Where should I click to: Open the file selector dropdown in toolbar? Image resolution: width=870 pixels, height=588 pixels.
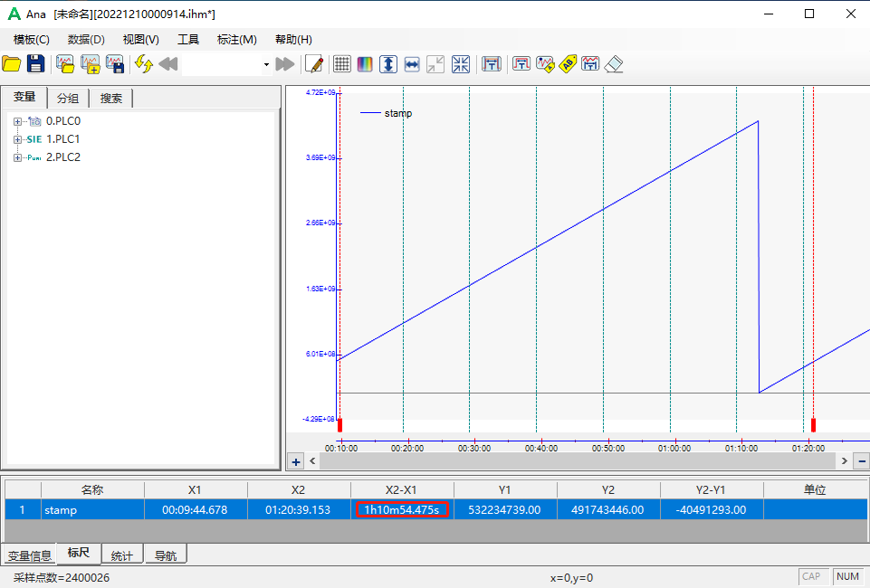pyautogui.click(x=266, y=65)
